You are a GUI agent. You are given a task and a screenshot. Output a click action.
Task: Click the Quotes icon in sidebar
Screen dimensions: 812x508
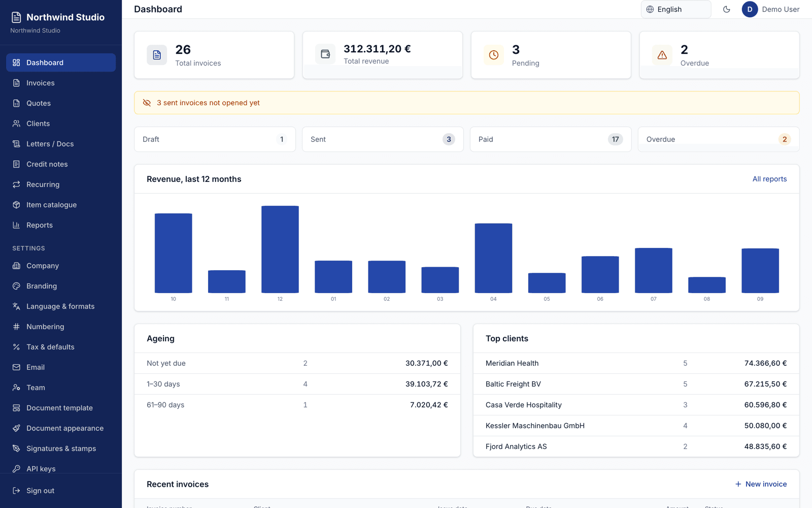(16, 103)
